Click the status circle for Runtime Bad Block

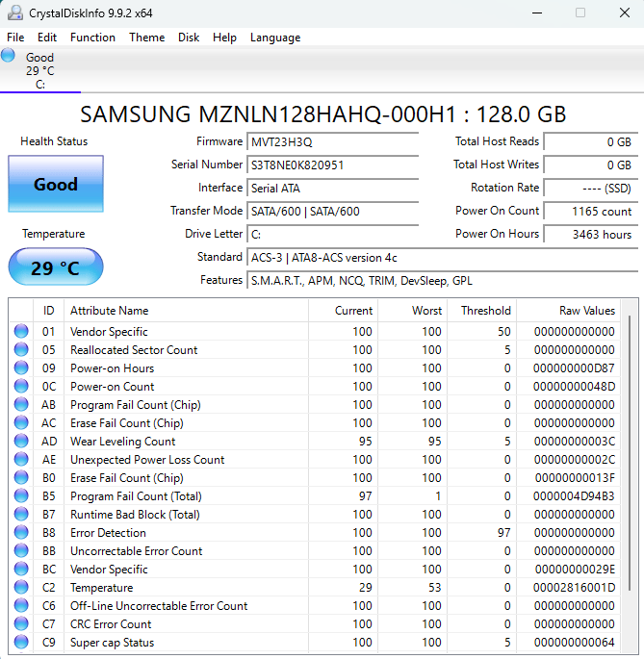pyautogui.click(x=21, y=514)
